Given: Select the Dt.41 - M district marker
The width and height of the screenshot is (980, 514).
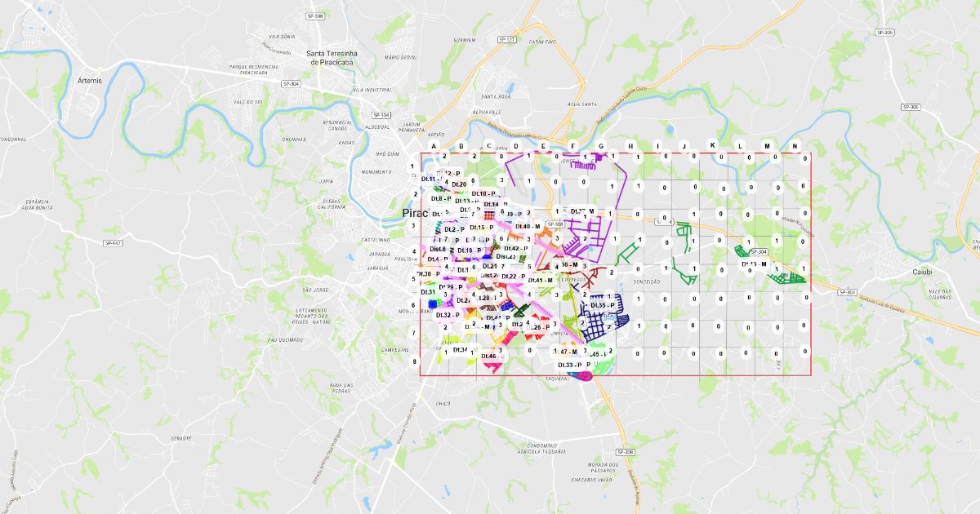Looking at the screenshot, I should [x=540, y=280].
